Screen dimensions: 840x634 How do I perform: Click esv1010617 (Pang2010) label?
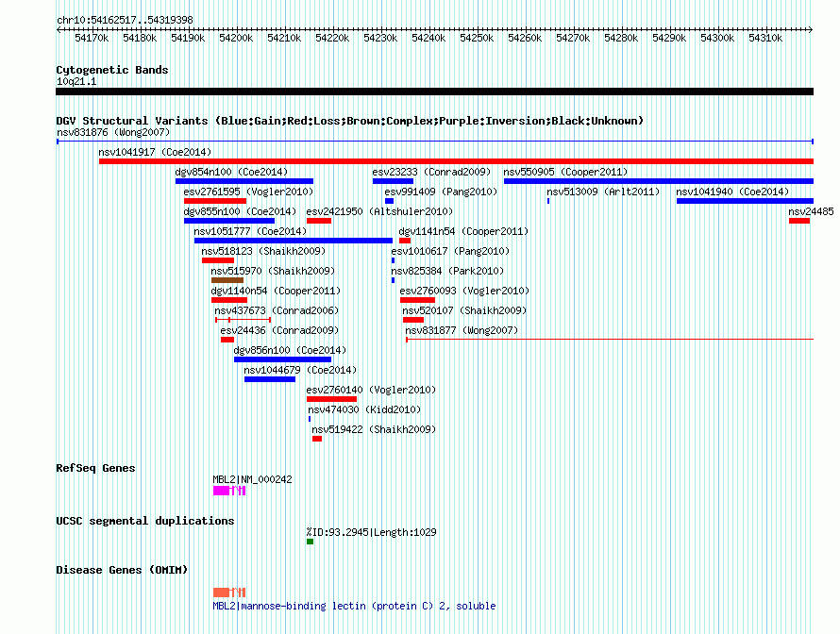[450, 251]
